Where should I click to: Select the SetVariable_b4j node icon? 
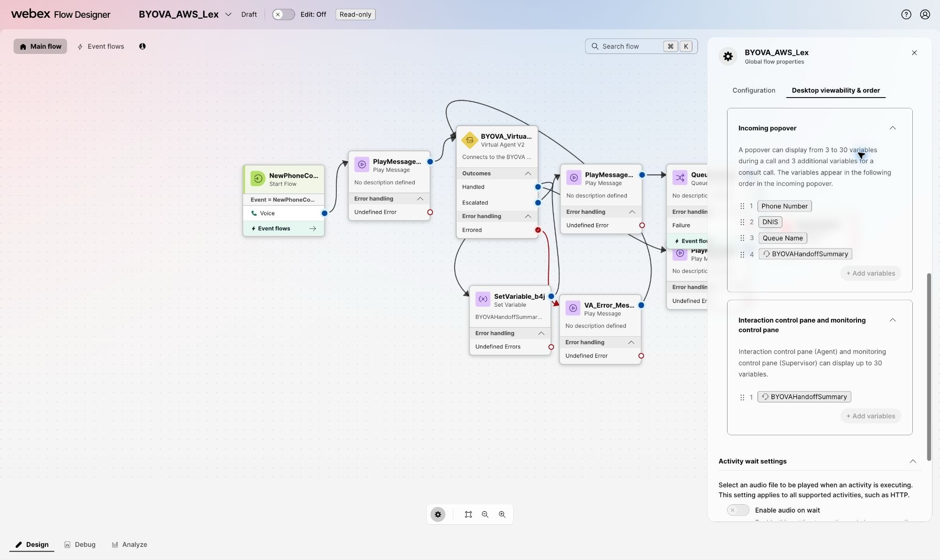482,299
